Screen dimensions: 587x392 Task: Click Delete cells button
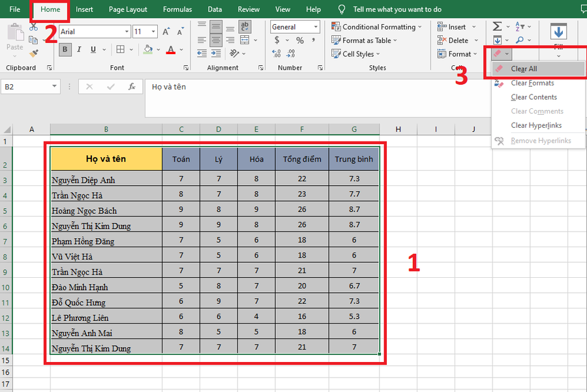point(453,40)
